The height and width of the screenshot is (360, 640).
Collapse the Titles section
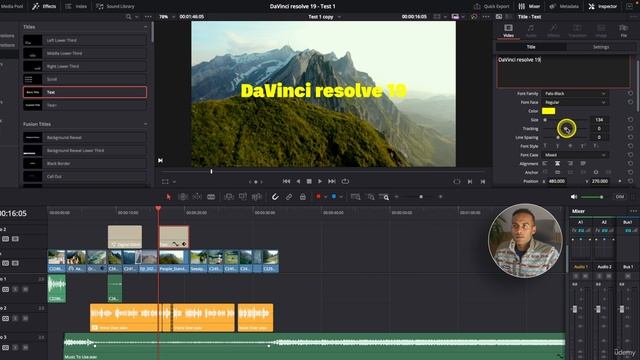pos(146,27)
